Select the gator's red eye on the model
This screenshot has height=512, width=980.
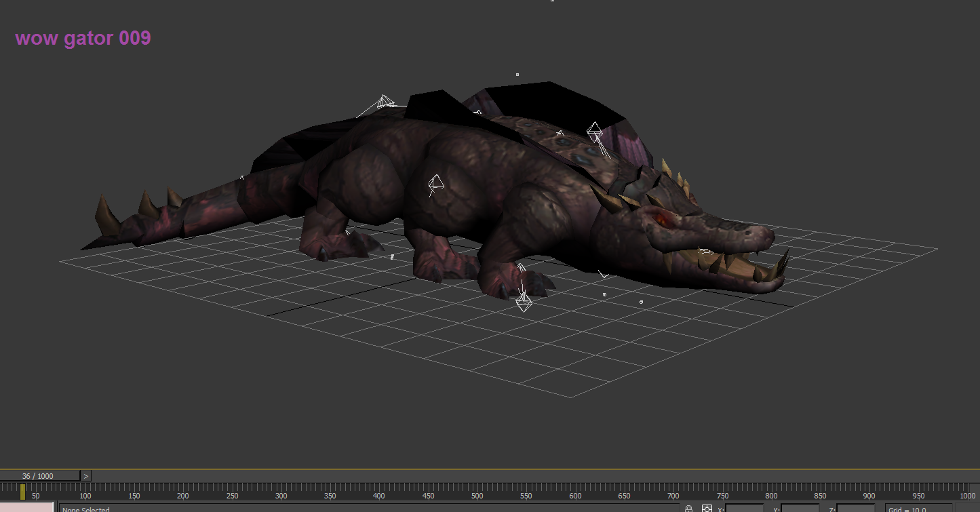click(663, 218)
